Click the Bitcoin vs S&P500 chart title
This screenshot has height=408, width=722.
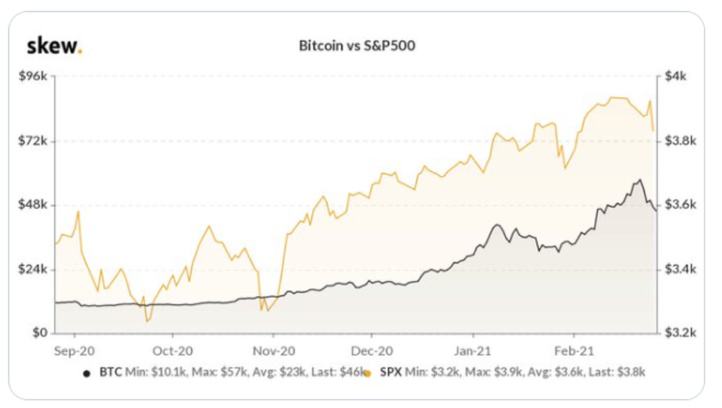(357, 46)
